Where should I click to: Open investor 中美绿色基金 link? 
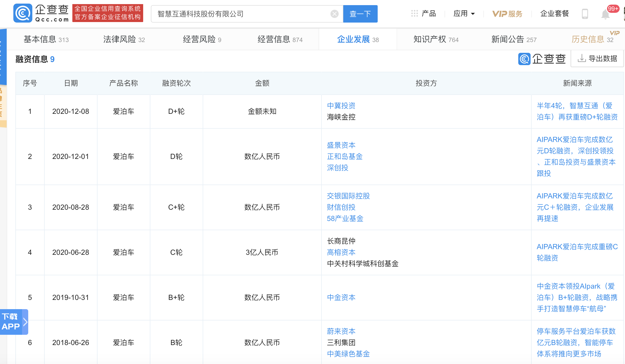pyautogui.click(x=348, y=354)
